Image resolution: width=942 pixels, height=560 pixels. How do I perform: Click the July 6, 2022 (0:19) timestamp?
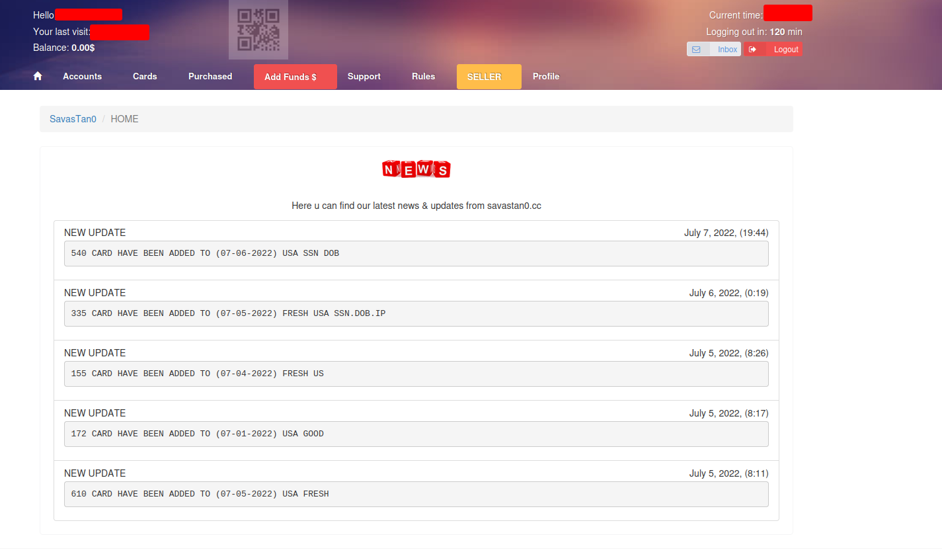click(x=729, y=293)
